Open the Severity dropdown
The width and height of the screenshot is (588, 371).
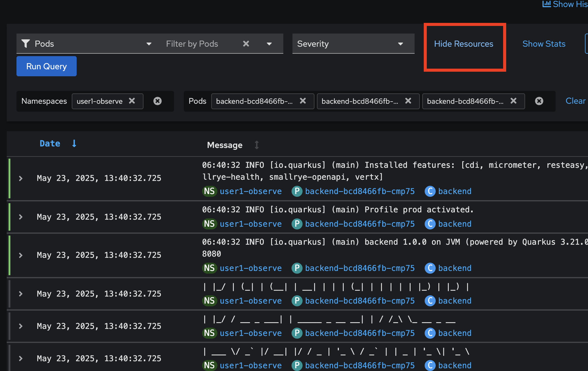(x=353, y=44)
